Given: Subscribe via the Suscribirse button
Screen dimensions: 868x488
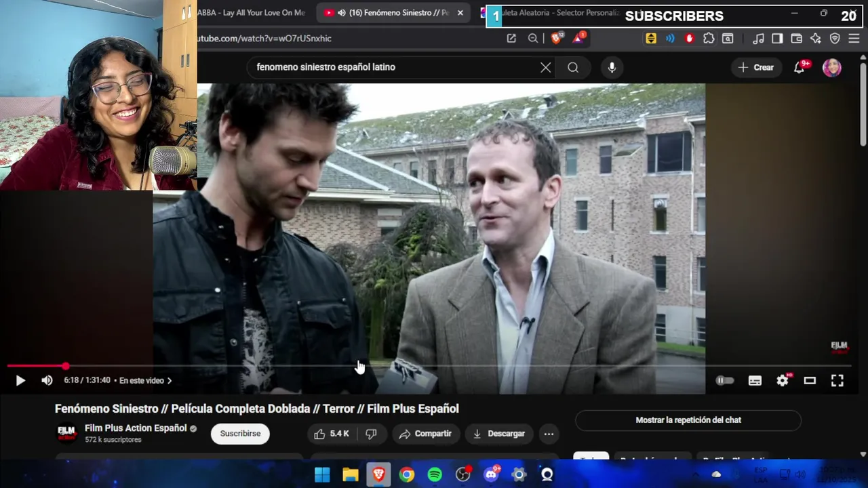Looking at the screenshot, I should coord(240,434).
